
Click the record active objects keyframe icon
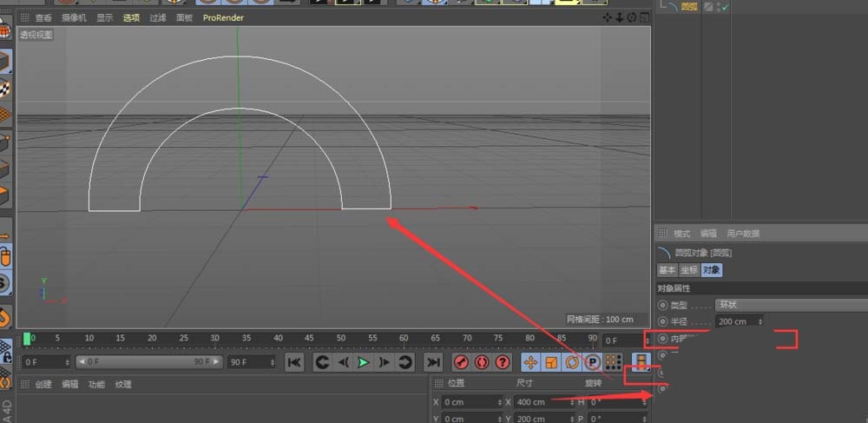point(461,362)
